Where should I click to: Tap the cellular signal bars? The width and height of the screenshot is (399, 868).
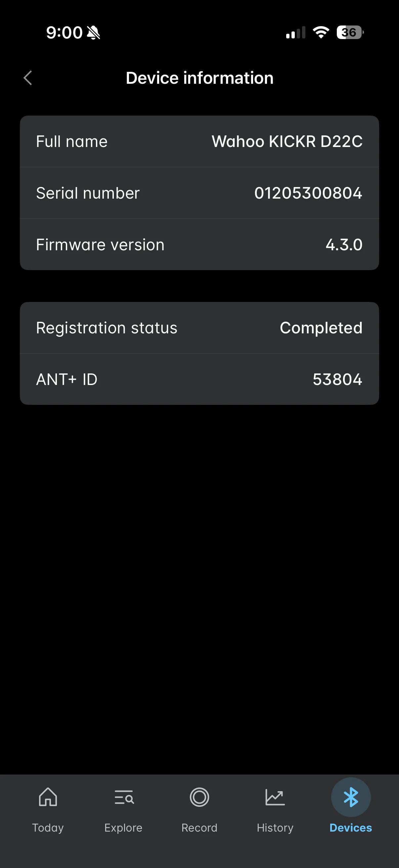click(295, 32)
